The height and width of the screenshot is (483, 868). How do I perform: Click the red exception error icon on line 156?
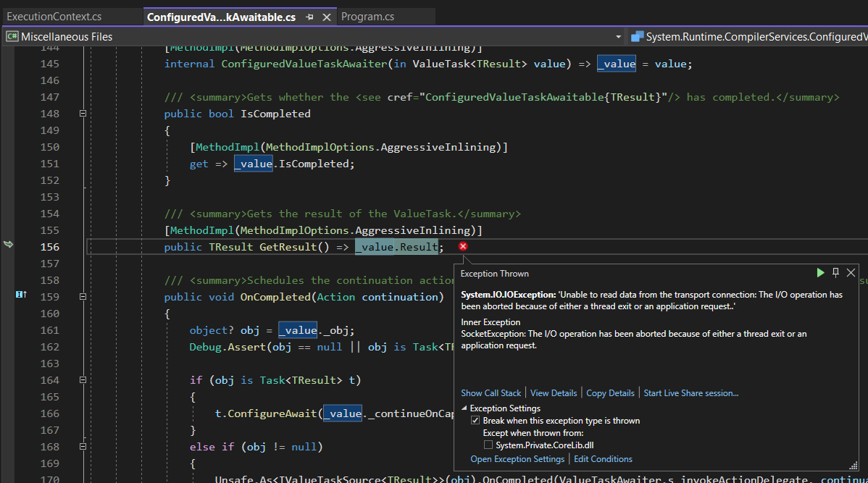463,246
